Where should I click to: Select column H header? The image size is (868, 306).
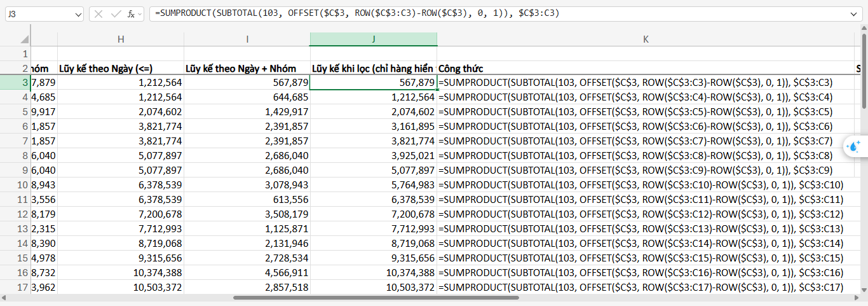[121, 39]
